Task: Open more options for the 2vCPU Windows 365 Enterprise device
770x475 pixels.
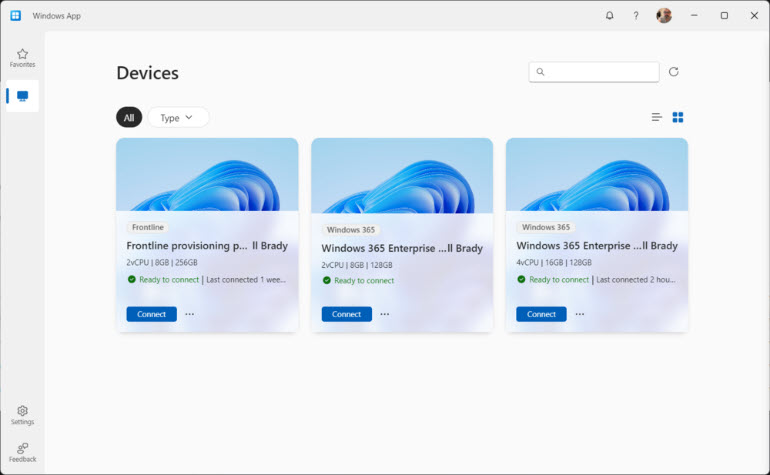Action: coord(385,314)
